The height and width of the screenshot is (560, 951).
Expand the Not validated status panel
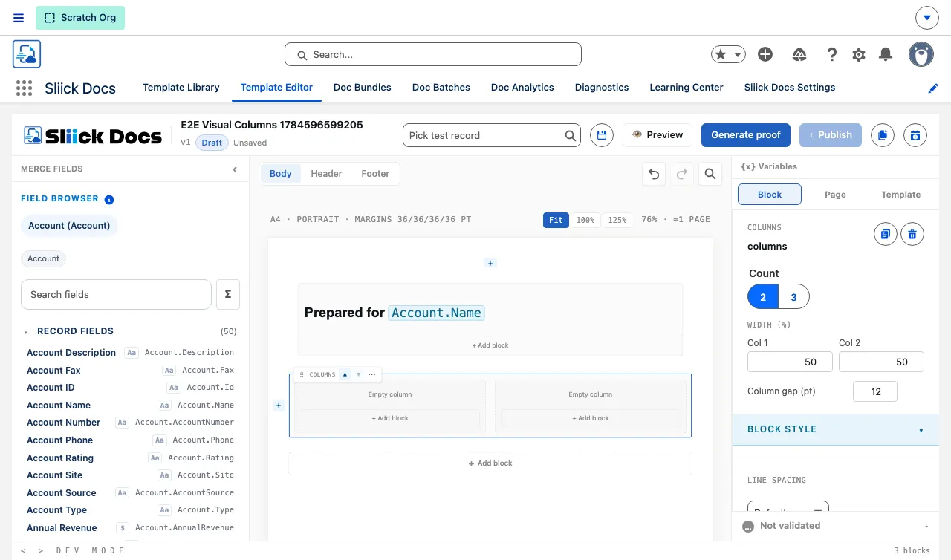[836, 526]
